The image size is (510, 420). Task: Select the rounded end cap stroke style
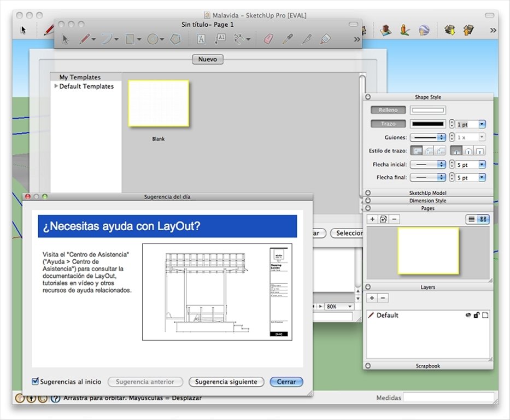coord(468,151)
